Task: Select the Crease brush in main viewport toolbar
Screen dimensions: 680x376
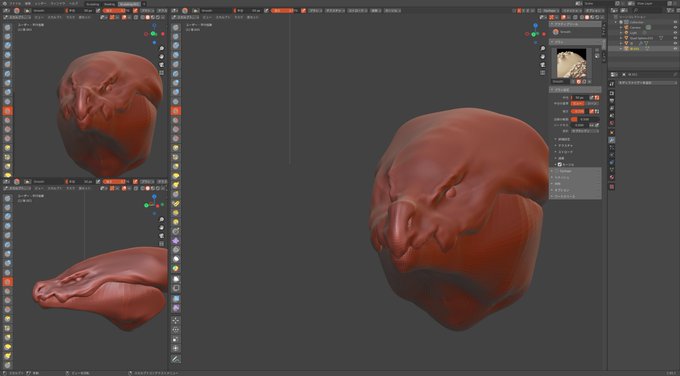Action: [x=176, y=101]
